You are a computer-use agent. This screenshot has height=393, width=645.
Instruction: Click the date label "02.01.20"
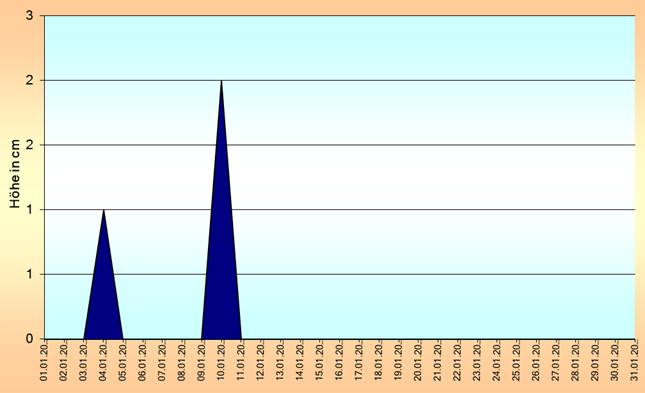tap(64, 362)
